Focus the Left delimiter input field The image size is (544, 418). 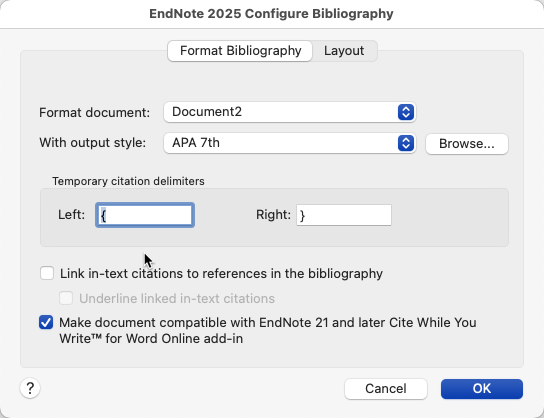point(145,215)
